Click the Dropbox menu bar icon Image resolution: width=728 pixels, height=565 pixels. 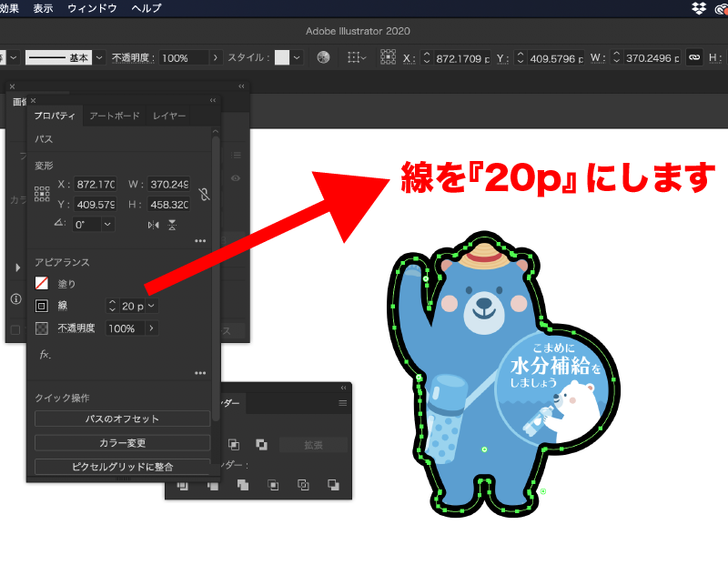tap(699, 8)
